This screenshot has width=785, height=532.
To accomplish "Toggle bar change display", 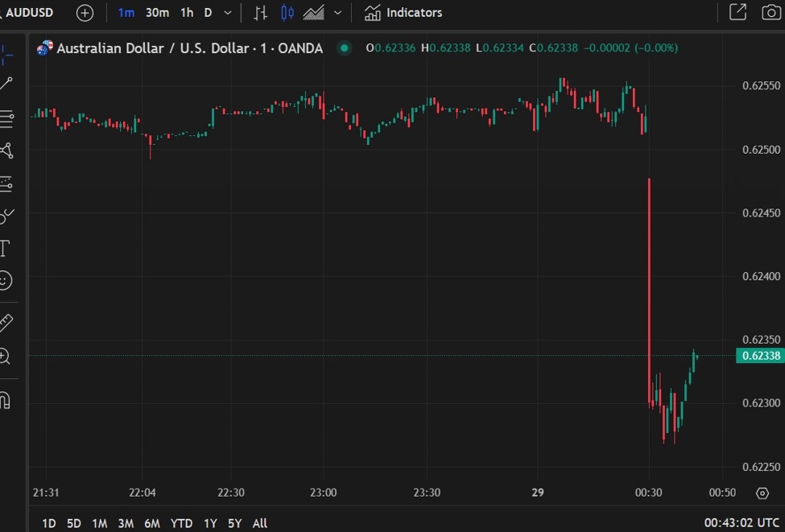I will click(x=259, y=12).
